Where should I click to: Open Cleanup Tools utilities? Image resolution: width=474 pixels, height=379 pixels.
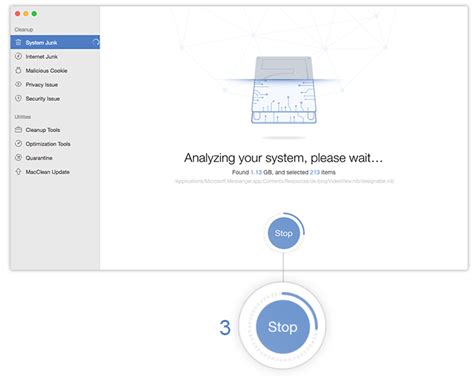(x=55, y=130)
